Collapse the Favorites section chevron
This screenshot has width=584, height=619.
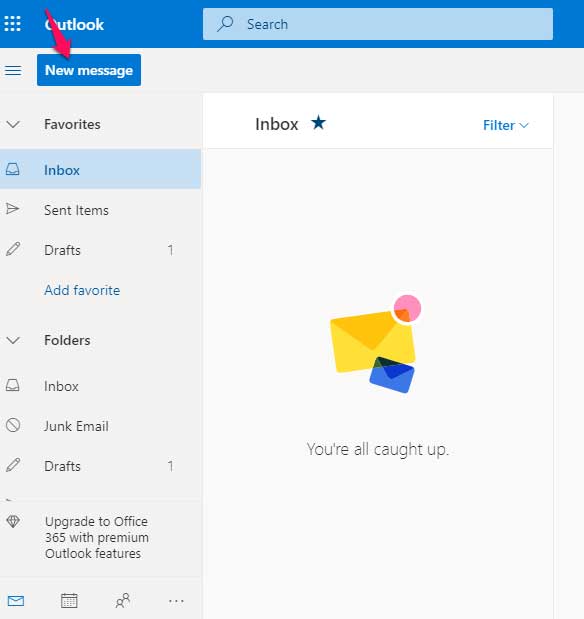point(13,124)
